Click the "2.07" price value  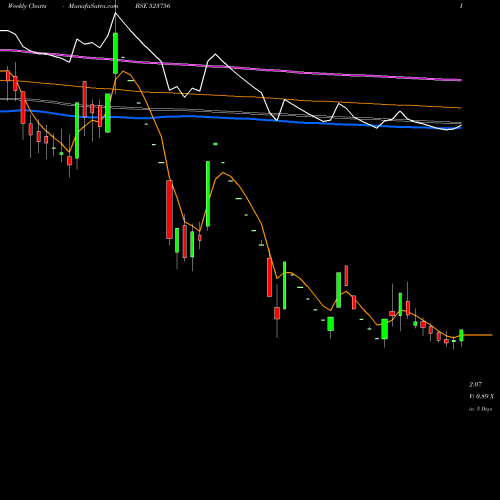click(x=475, y=384)
